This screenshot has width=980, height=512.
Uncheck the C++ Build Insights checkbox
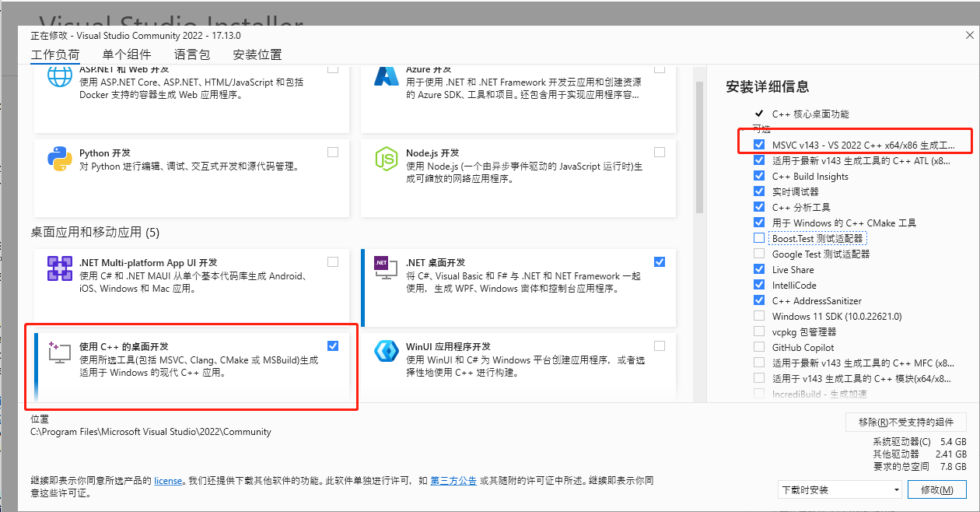[x=759, y=176]
